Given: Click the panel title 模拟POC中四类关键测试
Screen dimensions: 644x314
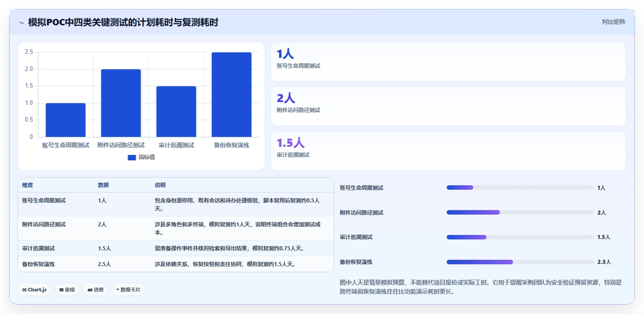Looking at the screenshot, I should click(x=123, y=23).
